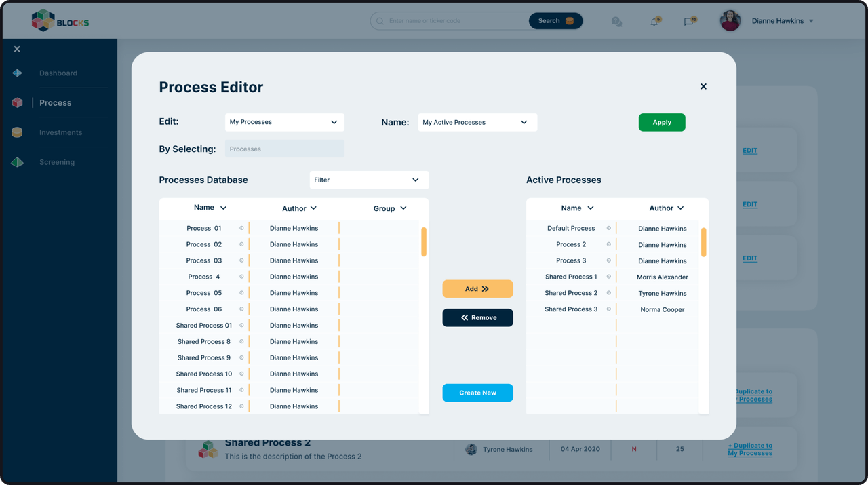Screen dimensions: 868x485
Task: Click the BLOCKS logo
Action: click(x=60, y=21)
